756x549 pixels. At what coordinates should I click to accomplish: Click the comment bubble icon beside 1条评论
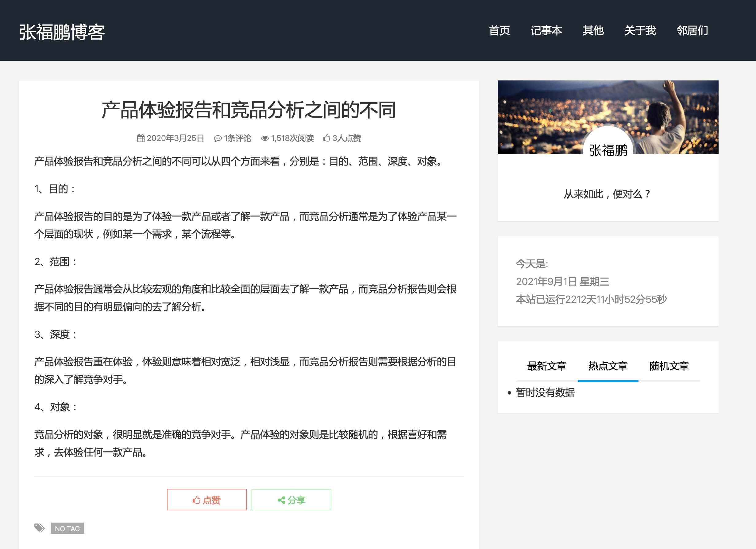click(218, 138)
